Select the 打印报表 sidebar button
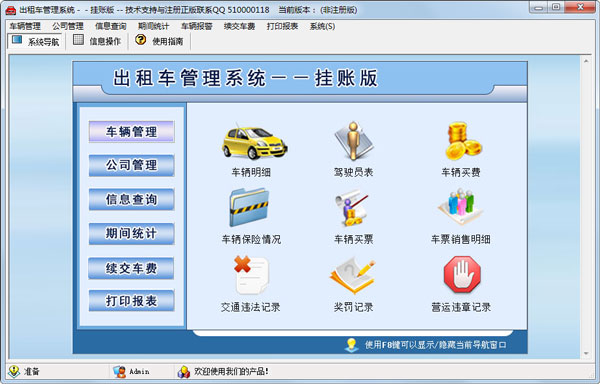This screenshot has height=384, width=600. click(x=131, y=301)
